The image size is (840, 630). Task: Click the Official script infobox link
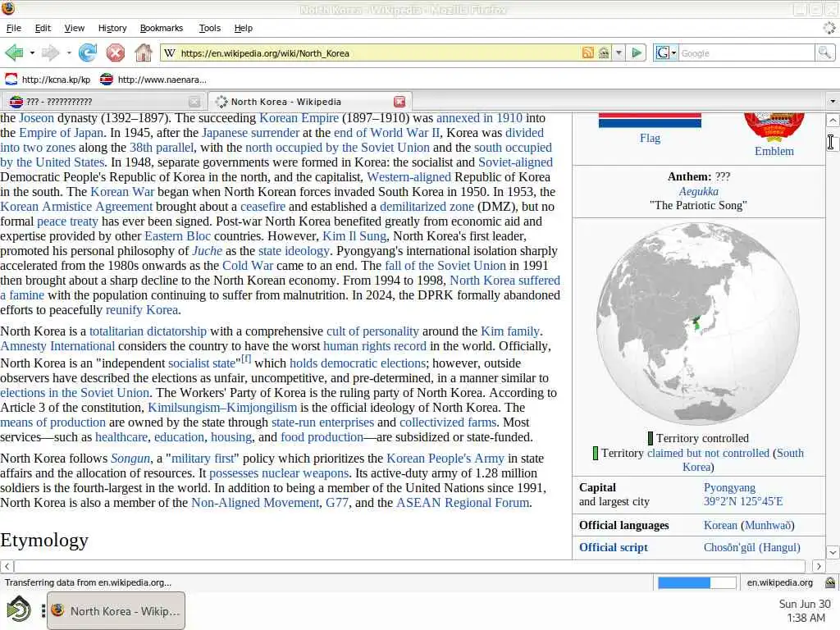(x=614, y=547)
